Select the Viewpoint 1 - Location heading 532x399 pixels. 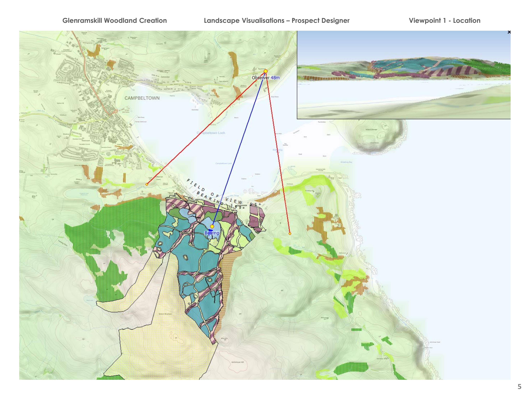tap(444, 21)
